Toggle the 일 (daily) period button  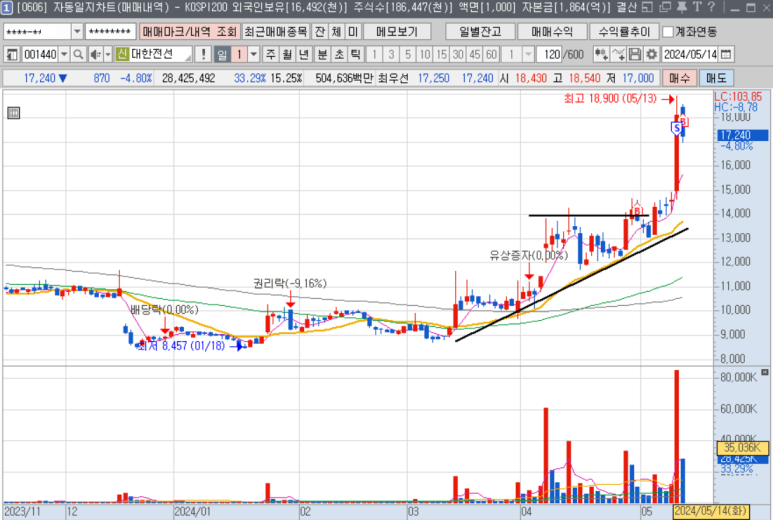click(x=222, y=54)
